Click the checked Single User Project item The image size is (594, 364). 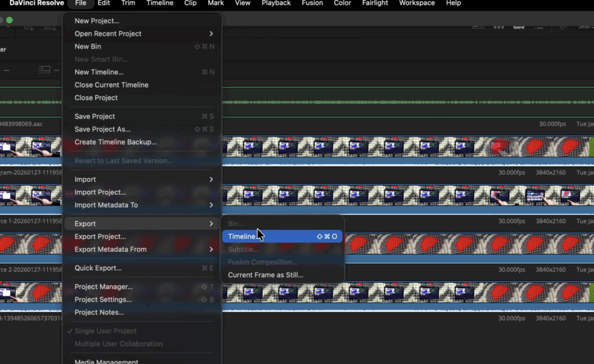click(x=105, y=331)
